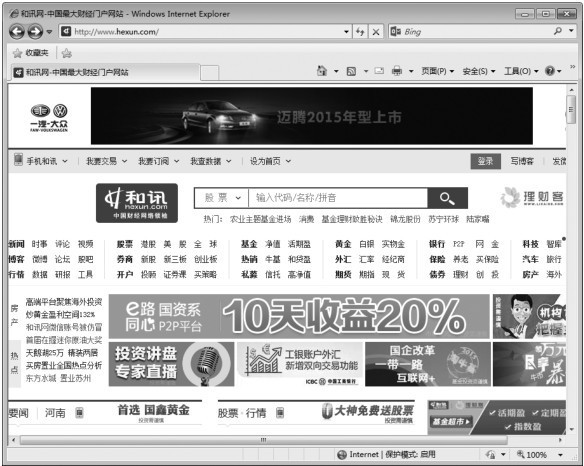Click the 国企改革 一带一路 banner
The height and width of the screenshot is (466, 584).
point(428,364)
